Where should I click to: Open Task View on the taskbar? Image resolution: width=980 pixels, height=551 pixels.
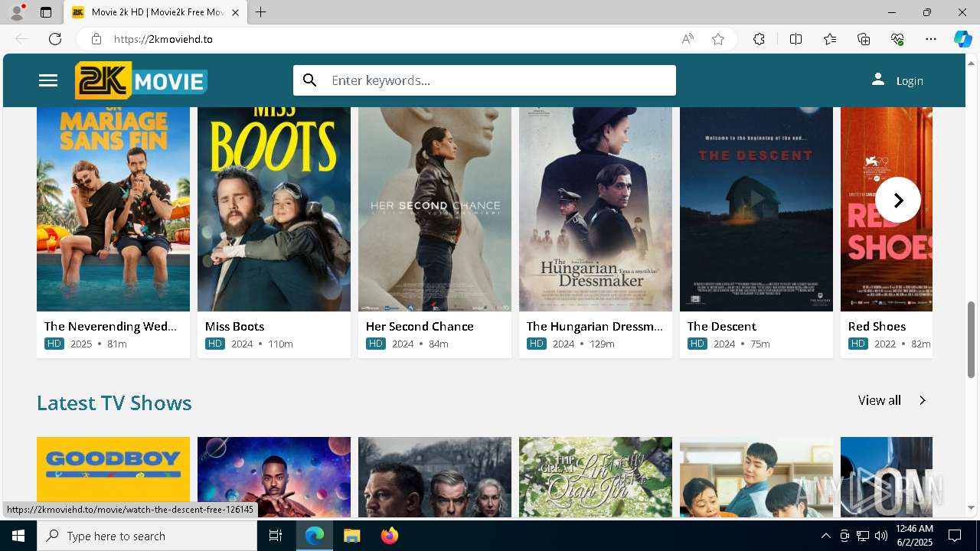coord(276,536)
